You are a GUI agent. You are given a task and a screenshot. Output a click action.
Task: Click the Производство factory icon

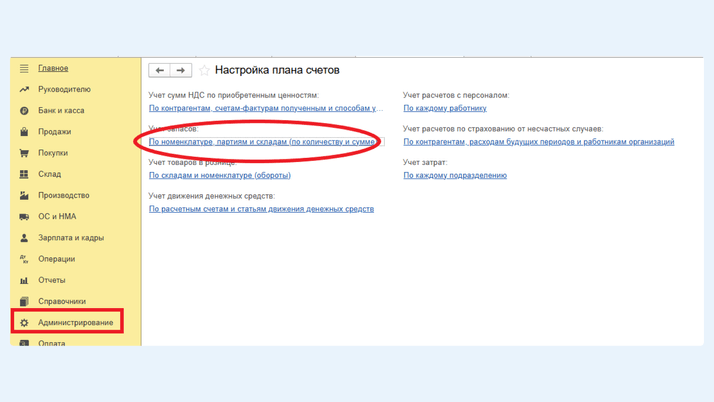[x=24, y=195]
